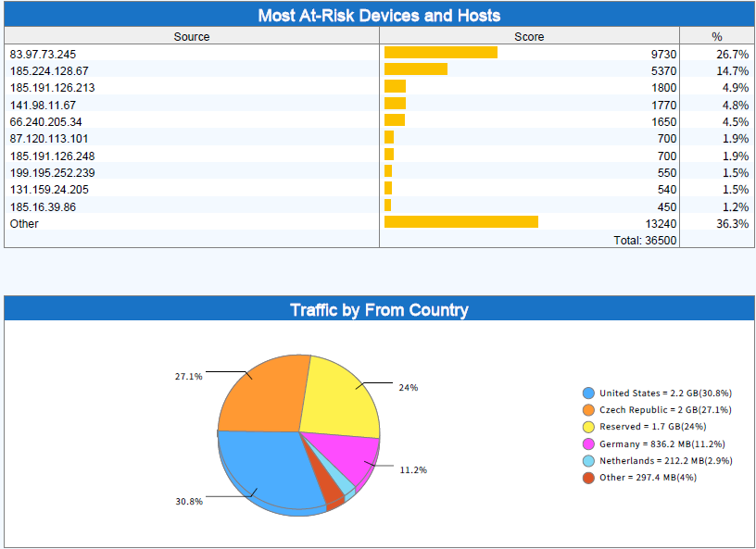Click legend text Germany = 836.2 MB
Viewport: 756px width, 549px height.
pos(662,444)
